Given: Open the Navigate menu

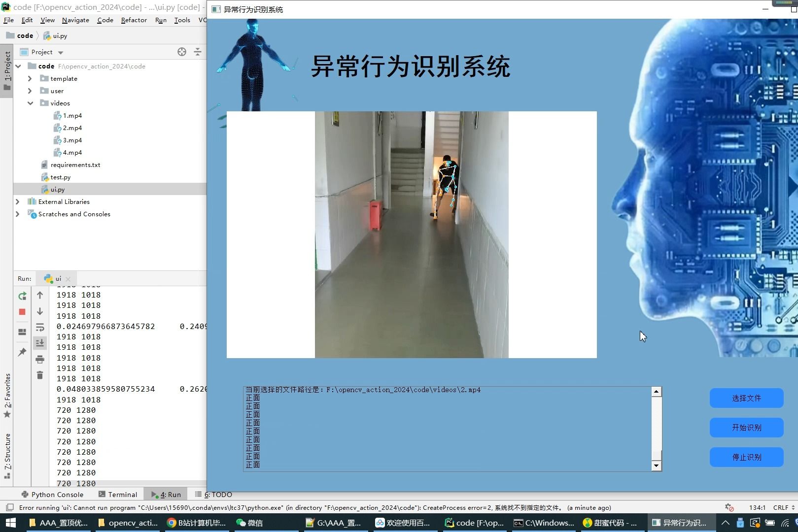Looking at the screenshot, I should 75,20.
